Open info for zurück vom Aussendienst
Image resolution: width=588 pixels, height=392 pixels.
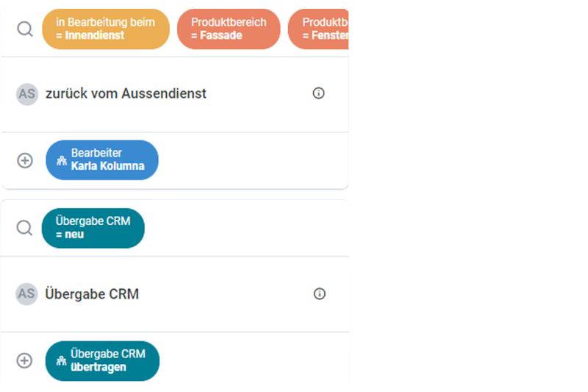click(318, 93)
